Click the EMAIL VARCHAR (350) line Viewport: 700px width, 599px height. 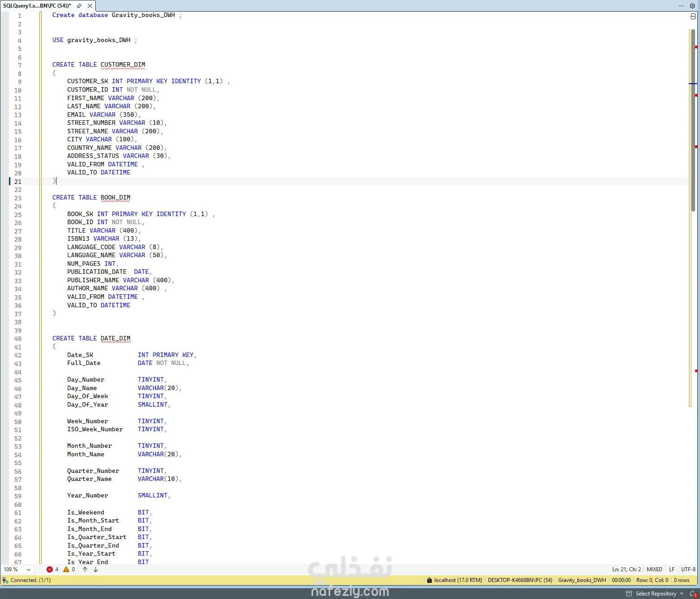[104, 115]
